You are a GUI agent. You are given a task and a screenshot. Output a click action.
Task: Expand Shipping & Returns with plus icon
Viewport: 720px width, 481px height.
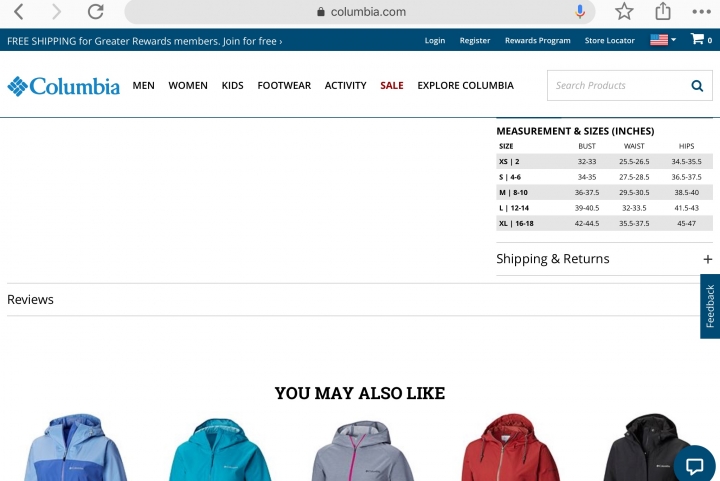(708, 259)
